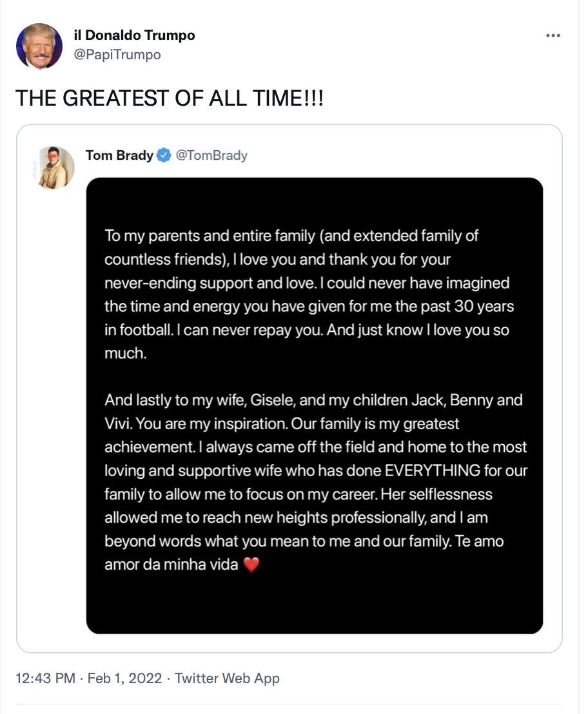This screenshot has width=588, height=714.
Task: Click the paragraph starting 'And lastly to my wife'
Action: (316, 482)
